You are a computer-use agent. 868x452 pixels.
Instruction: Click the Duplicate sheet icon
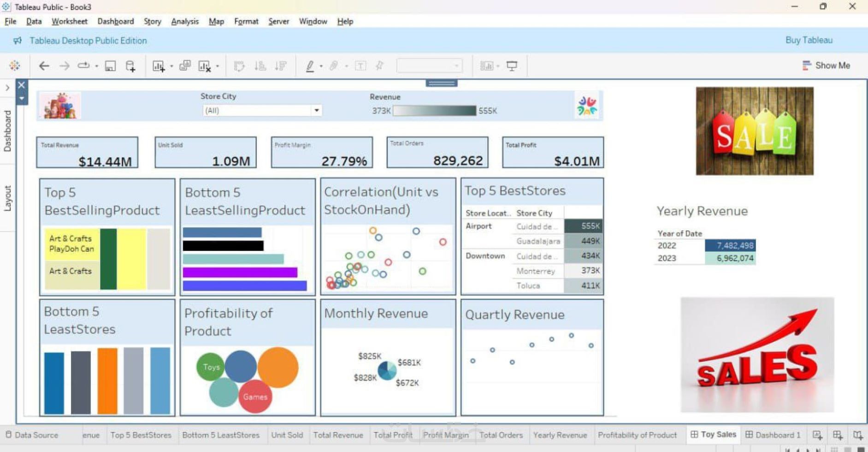[x=185, y=66]
